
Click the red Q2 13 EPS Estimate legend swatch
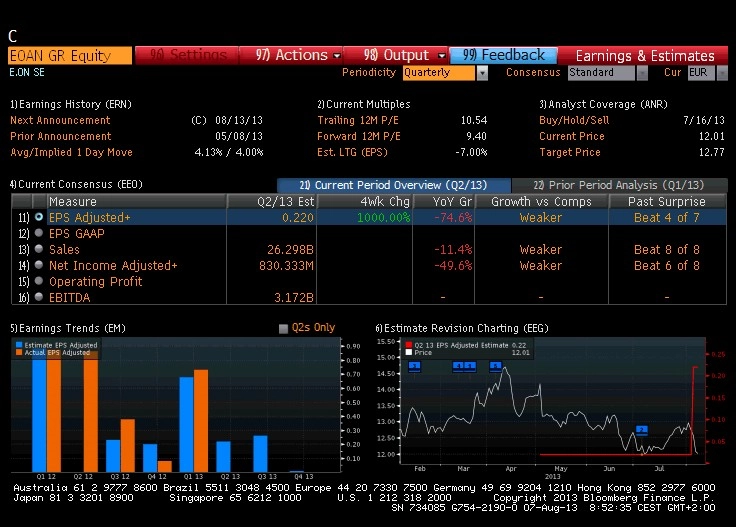(x=408, y=345)
